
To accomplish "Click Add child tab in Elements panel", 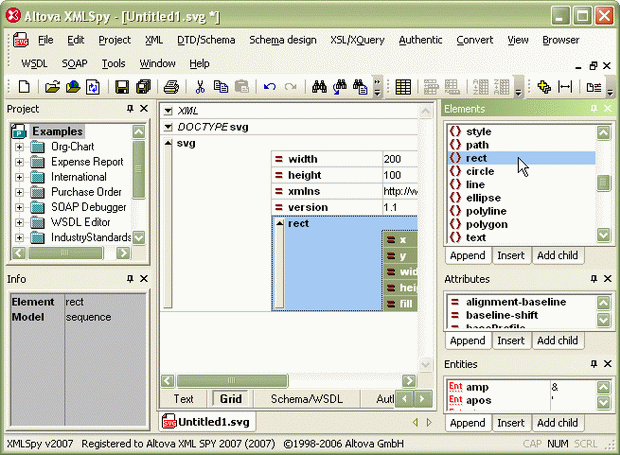I will (x=558, y=256).
